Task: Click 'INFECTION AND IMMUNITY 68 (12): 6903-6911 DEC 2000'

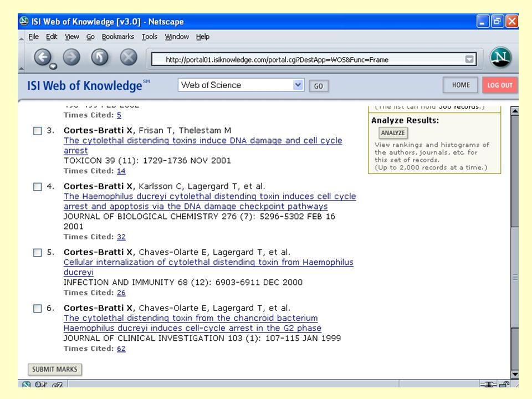Action: [x=183, y=282]
